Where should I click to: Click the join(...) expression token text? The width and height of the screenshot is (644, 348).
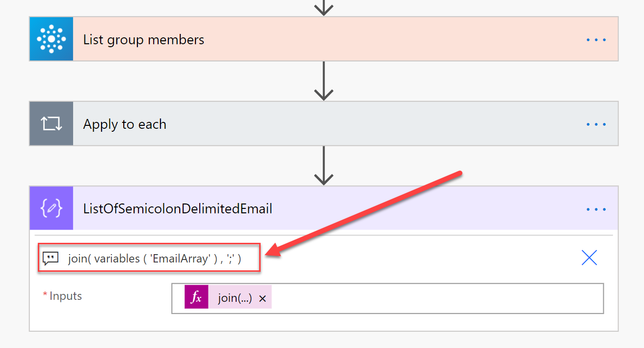(235, 298)
